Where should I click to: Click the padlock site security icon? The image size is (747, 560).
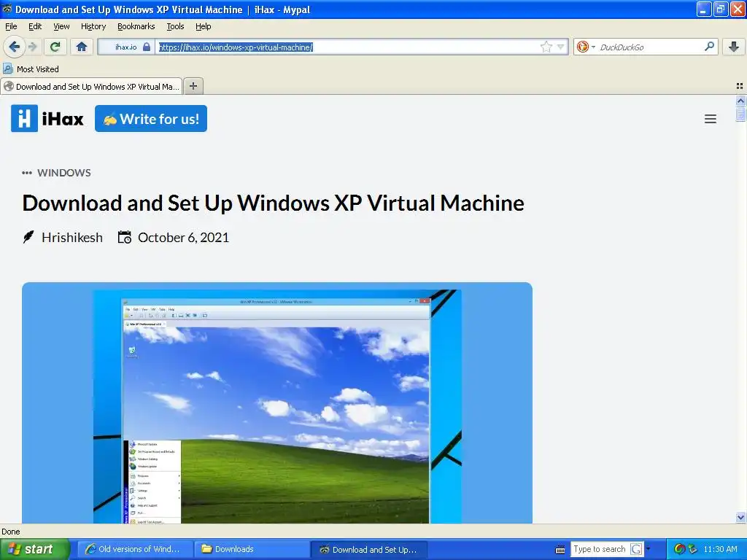pyautogui.click(x=147, y=47)
